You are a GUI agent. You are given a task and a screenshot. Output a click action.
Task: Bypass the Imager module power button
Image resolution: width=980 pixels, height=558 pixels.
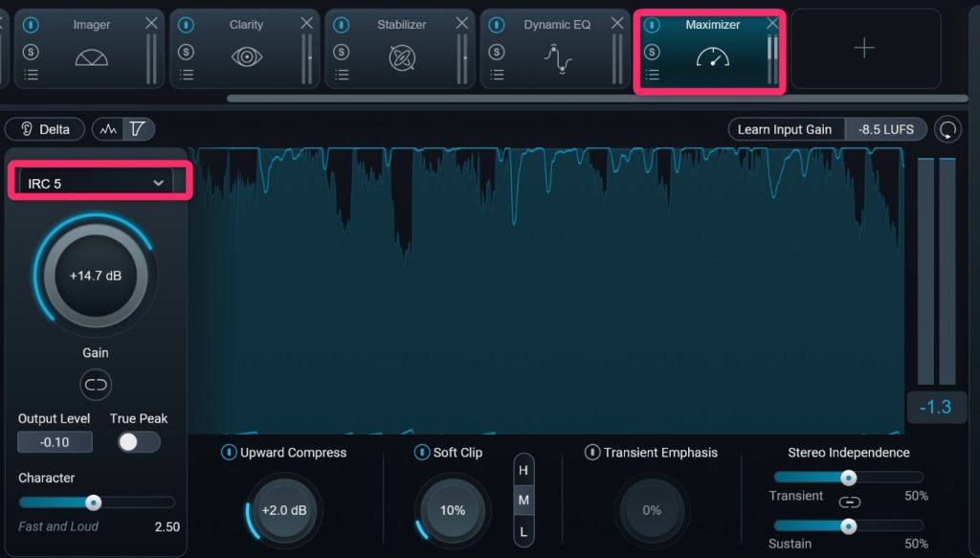click(31, 25)
